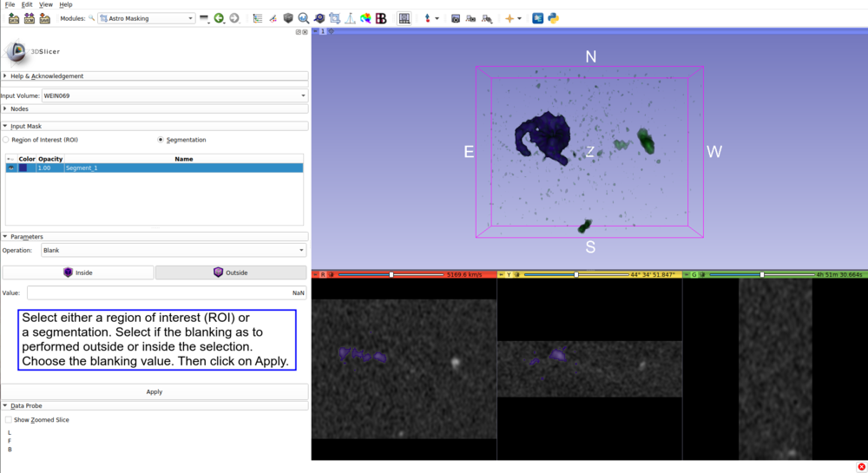The height and width of the screenshot is (473, 868).
Task: Open the Python interactor icon
Action: click(x=553, y=18)
